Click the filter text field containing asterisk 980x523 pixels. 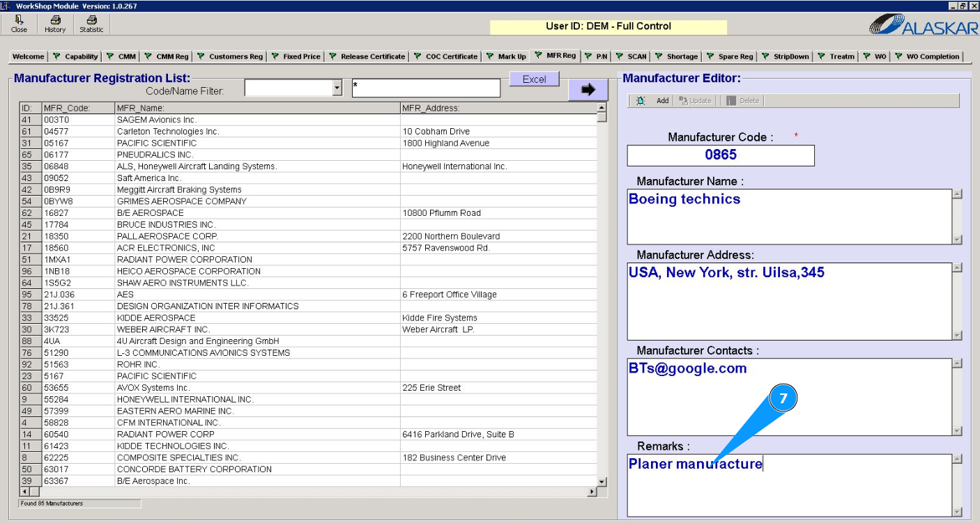[x=426, y=88]
